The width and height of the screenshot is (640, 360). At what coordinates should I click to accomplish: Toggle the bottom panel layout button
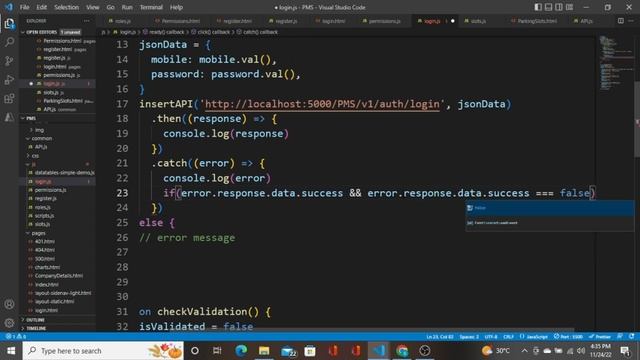(549, 7)
